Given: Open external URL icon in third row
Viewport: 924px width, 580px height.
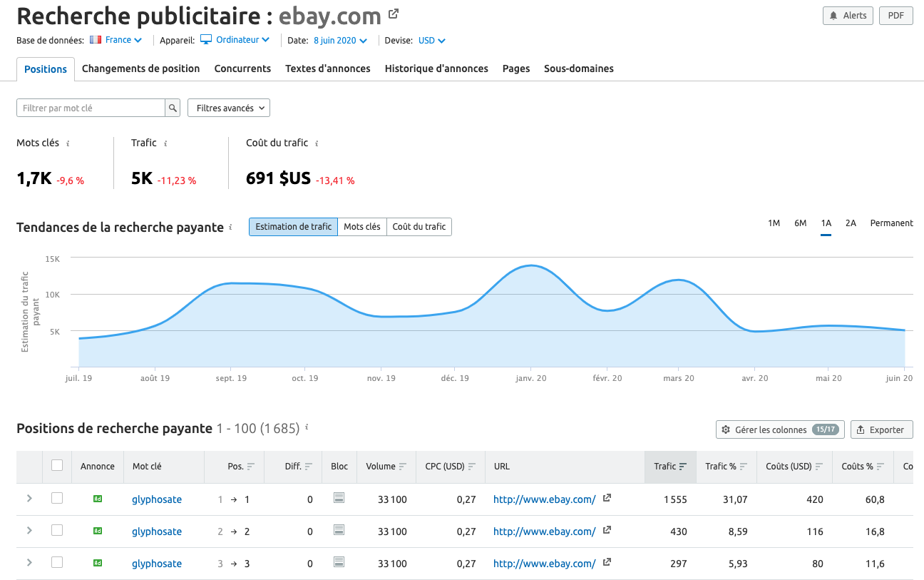Looking at the screenshot, I should pos(607,562).
